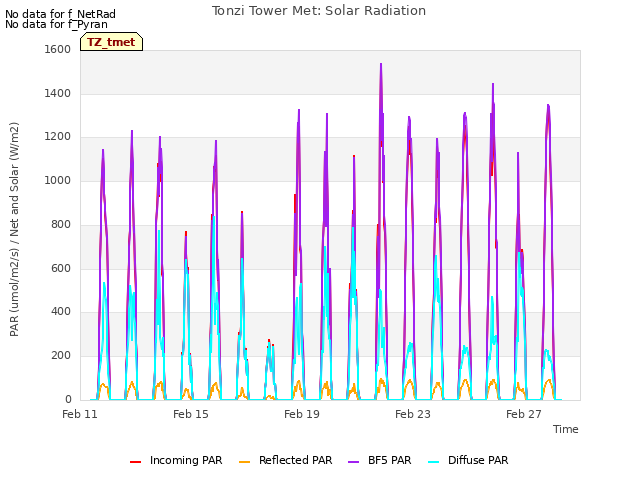Click the tallest BF5 PAR peak near 1550
The image size is (640, 480).
(x=381, y=64)
